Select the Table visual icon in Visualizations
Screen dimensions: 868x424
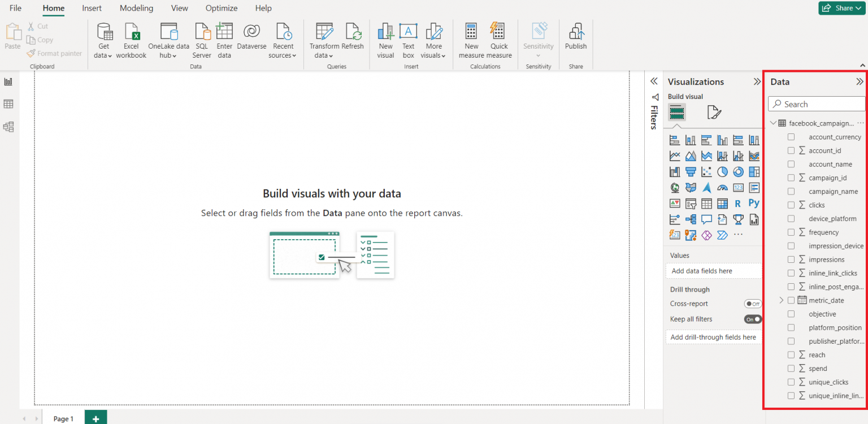tap(706, 203)
